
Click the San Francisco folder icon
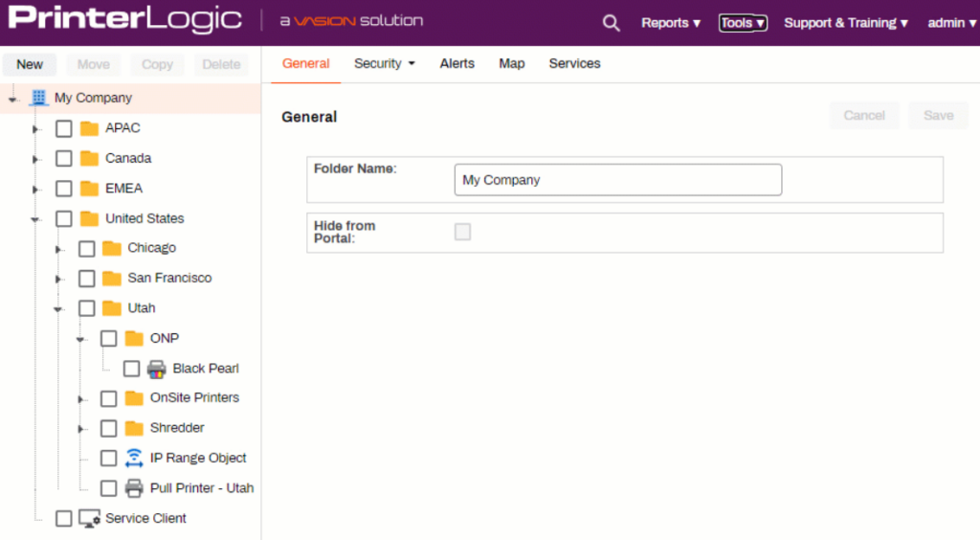pos(112,278)
